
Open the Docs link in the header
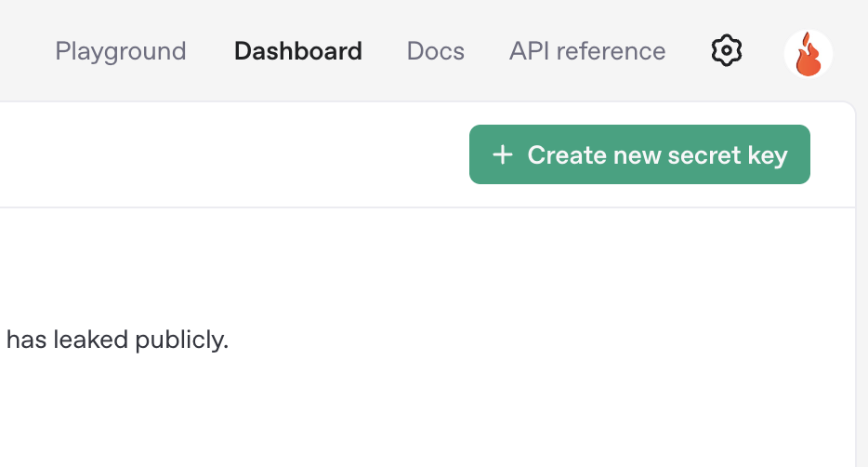436,50
